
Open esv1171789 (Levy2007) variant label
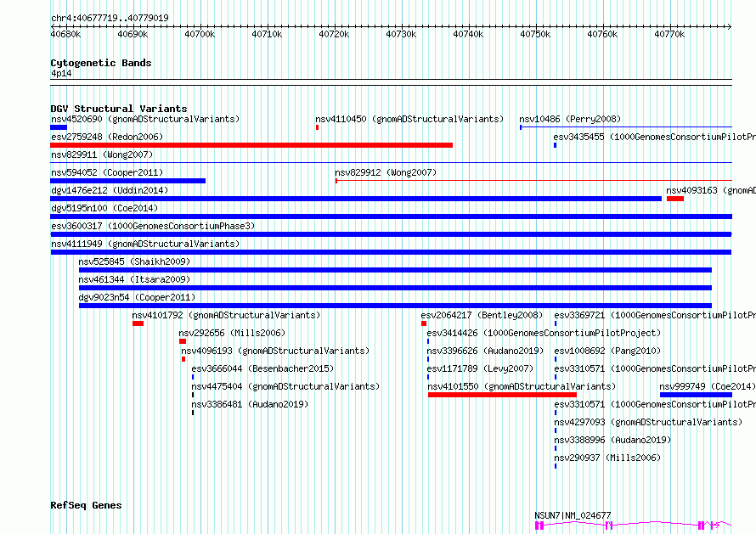480,368
